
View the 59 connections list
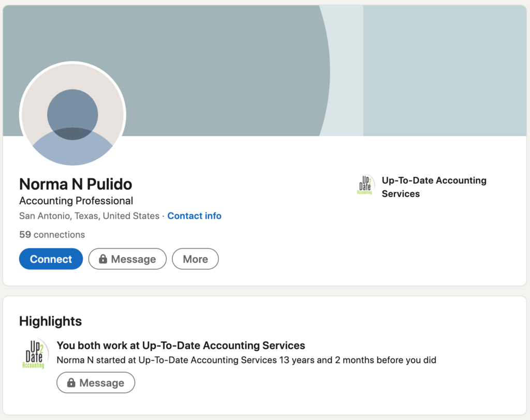pos(52,234)
